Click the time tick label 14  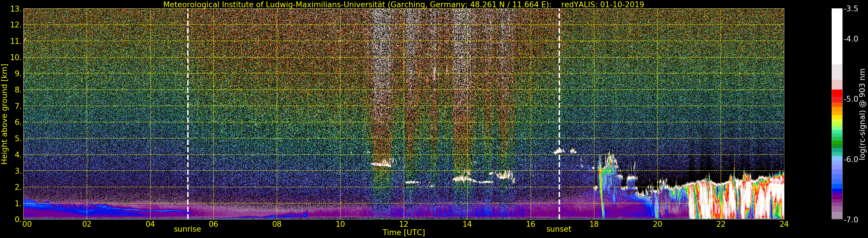click(467, 224)
